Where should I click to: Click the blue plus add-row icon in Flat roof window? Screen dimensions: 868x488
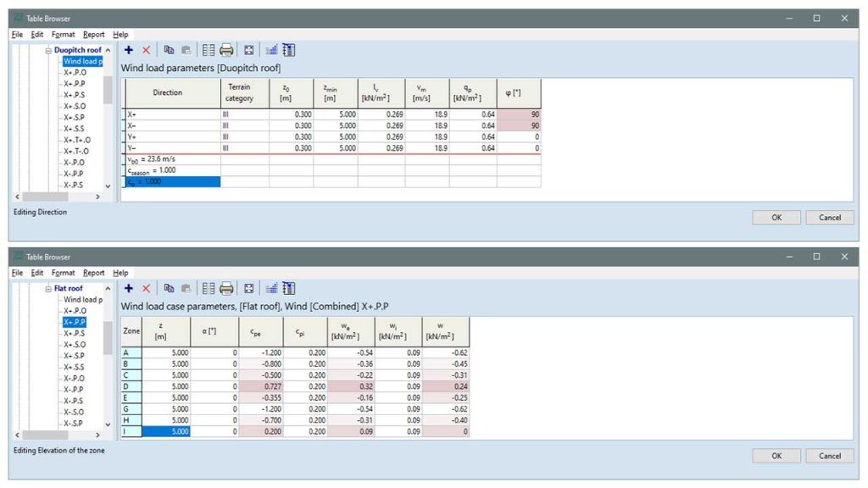click(129, 289)
